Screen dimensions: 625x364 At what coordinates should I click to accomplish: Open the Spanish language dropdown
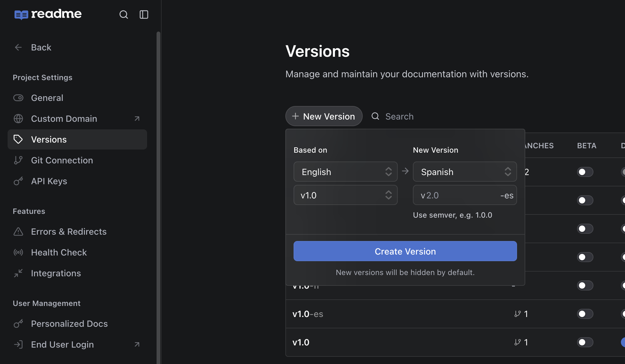tap(465, 172)
